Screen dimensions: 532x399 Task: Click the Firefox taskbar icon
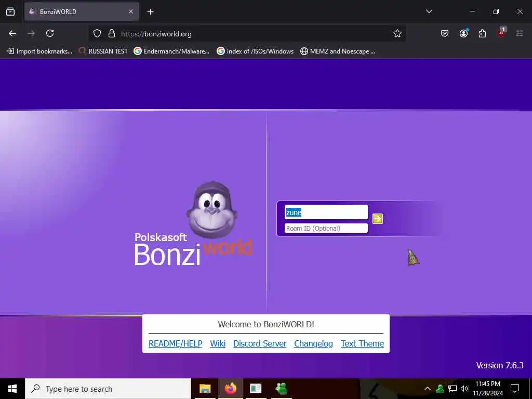230,389
